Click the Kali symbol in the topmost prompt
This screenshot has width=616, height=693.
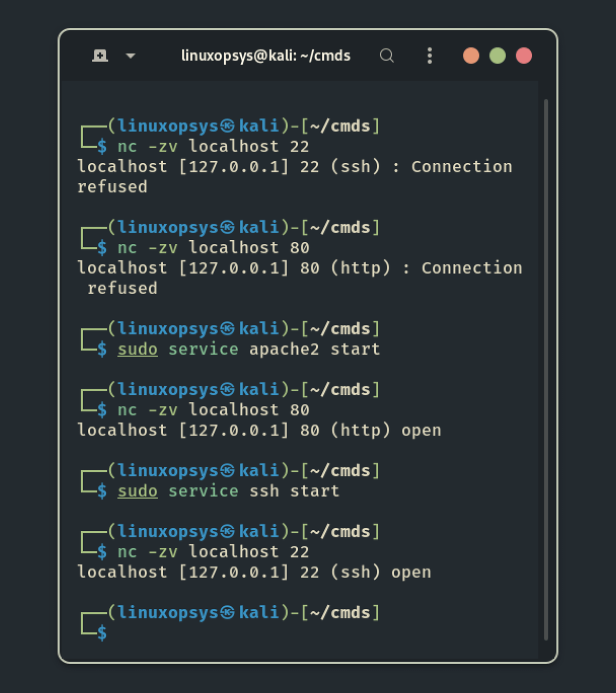point(227,126)
